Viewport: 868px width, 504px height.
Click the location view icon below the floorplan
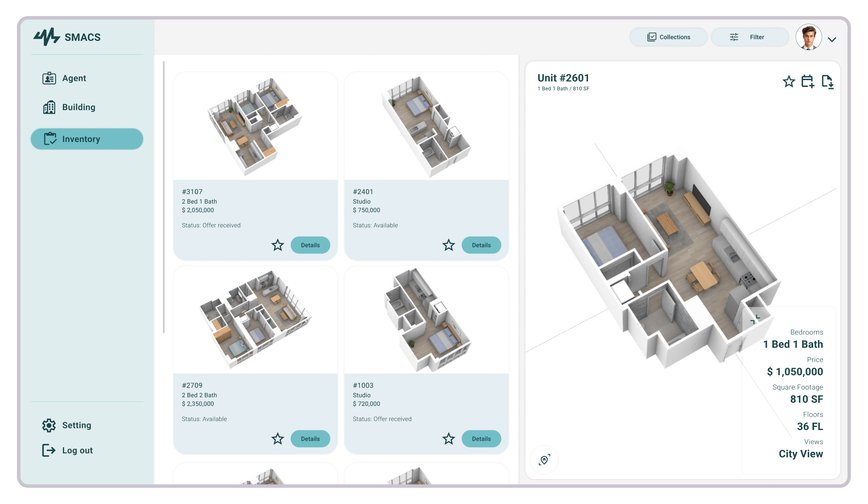point(544,460)
